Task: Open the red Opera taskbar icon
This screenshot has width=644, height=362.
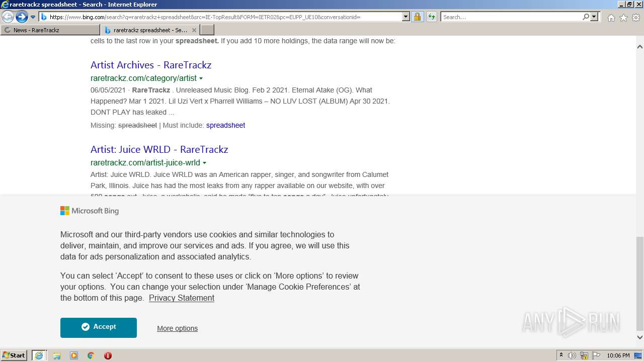Action: (x=108, y=355)
